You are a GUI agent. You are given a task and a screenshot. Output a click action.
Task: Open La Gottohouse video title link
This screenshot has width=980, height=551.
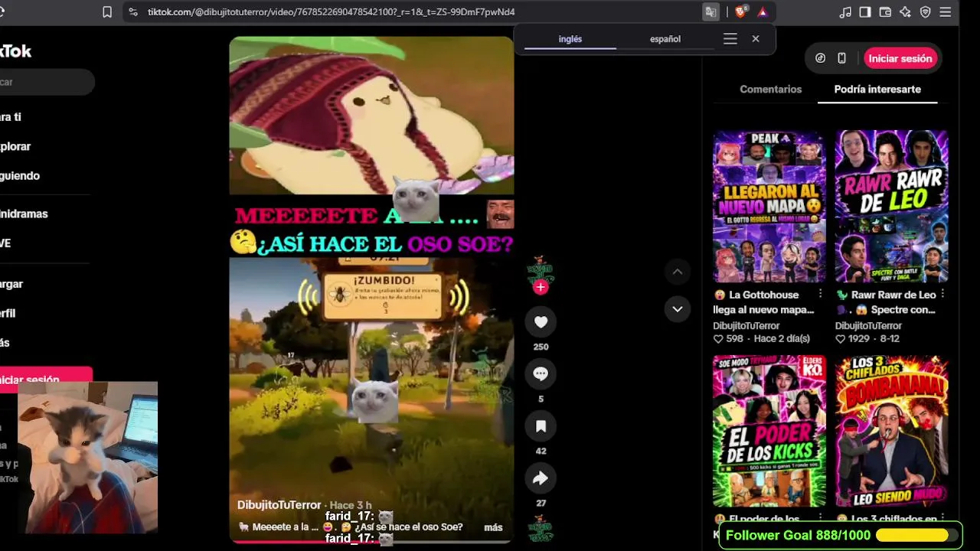pos(763,302)
